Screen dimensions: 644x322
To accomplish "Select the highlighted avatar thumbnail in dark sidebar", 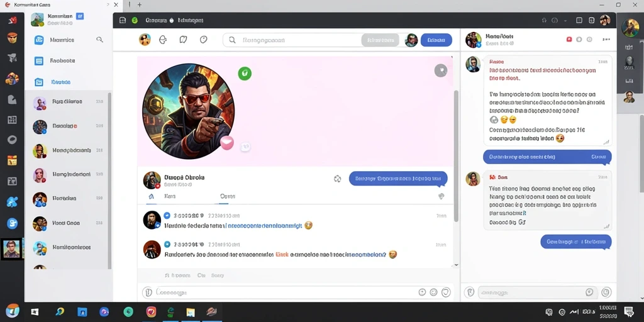I will coord(11,249).
